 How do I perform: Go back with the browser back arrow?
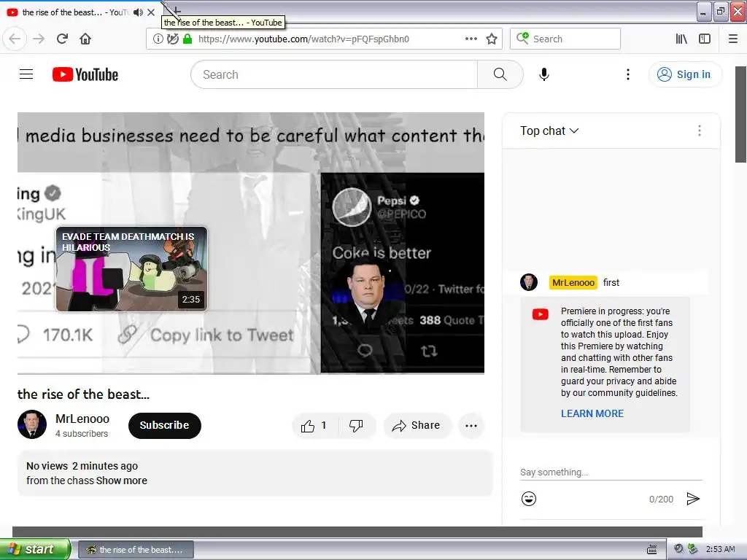[15, 39]
